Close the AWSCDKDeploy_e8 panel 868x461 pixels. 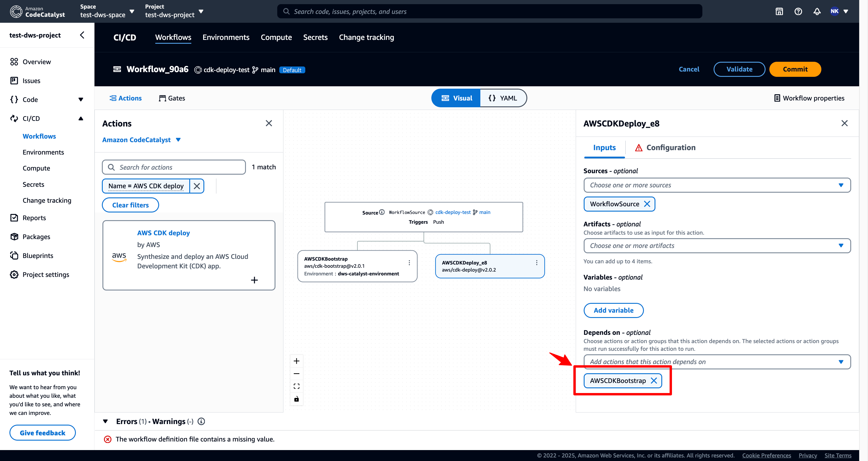tap(844, 124)
